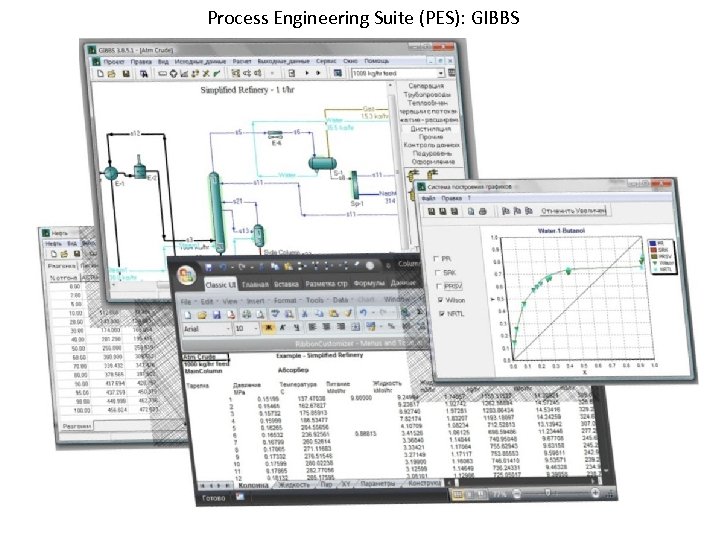Image resolution: width=720 pixels, height=540 pixels.
Task: Open Правка menu in GIBBS window
Action: tap(141, 61)
